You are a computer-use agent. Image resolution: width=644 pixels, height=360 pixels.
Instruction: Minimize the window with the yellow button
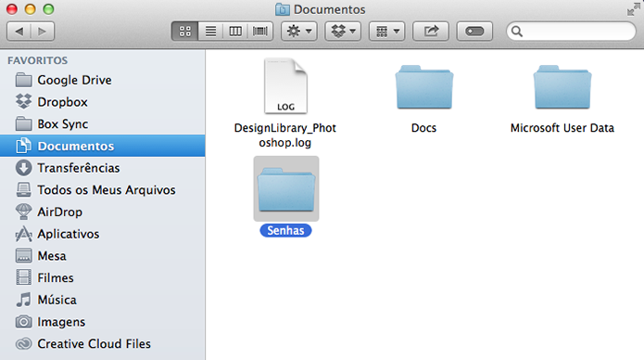click(x=30, y=9)
